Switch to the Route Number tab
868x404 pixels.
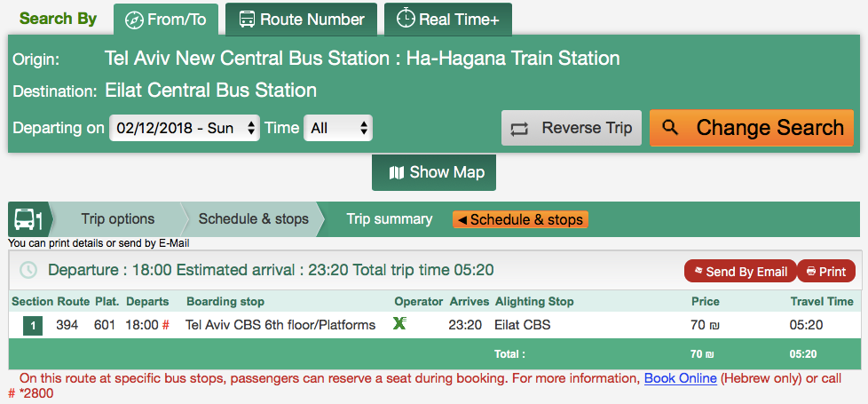pos(301,20)
